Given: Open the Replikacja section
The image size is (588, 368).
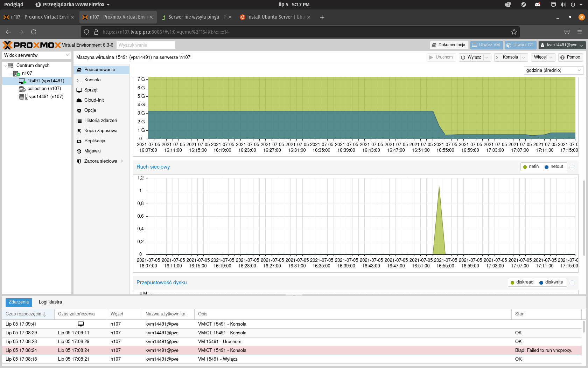Looking at the screenshot, I should (x=94, y=141).
